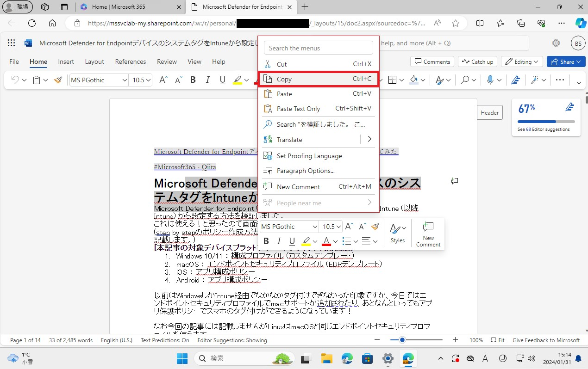
Task: Click the clipboard Paste icon in ribbon
Action: pos(37,80)
